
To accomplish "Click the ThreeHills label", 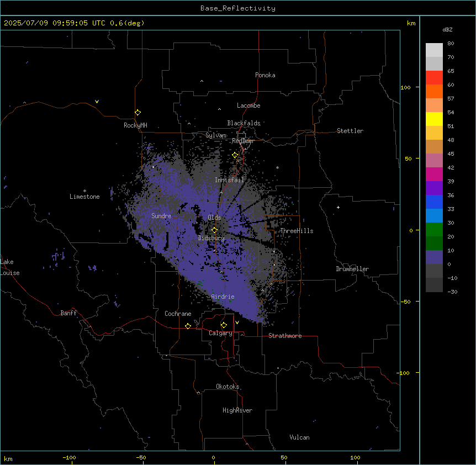I will [297, 231].
